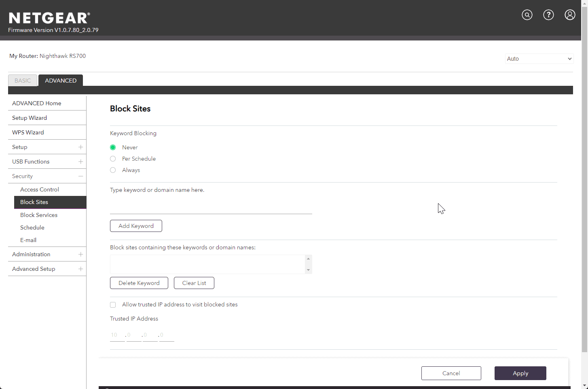Choose the Always blocking radio button
Viewport: 588px width, 389px height.
coord(113,170)
